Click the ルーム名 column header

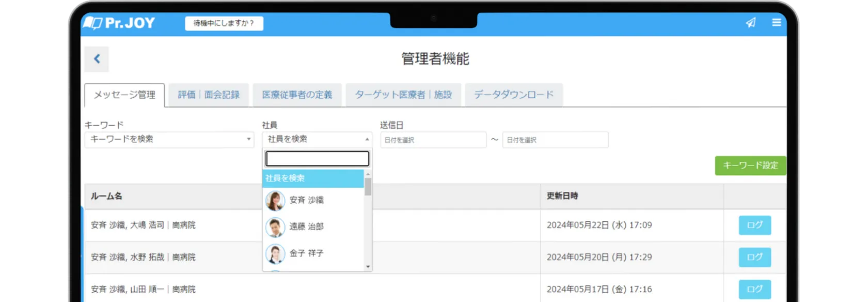tap(106, 196)
